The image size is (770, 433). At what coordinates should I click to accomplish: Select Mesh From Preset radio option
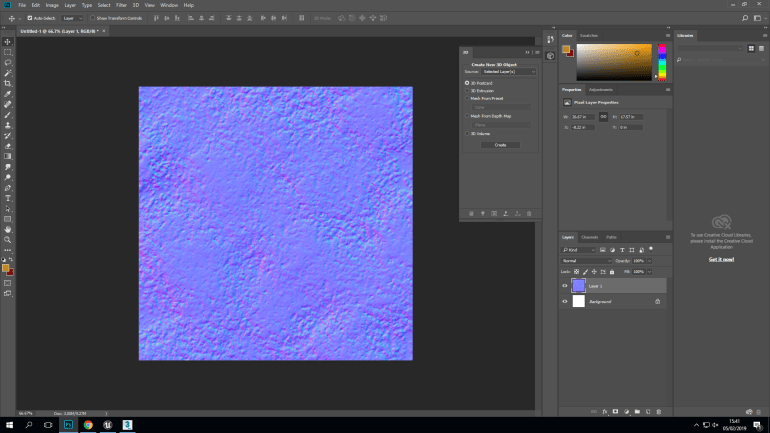(467, 99)
